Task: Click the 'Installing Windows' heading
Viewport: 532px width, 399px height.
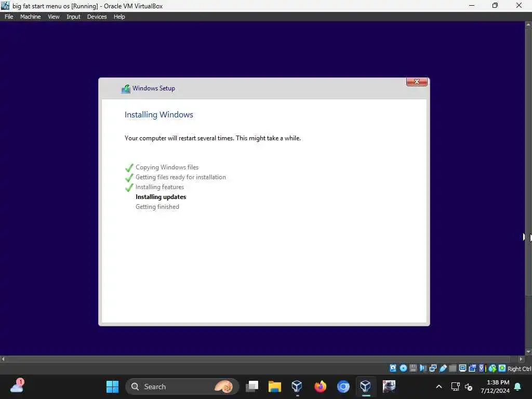Action: click(159, 115)
